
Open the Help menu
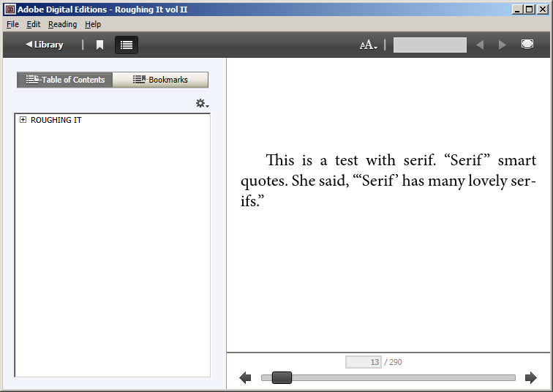(93, 24)
